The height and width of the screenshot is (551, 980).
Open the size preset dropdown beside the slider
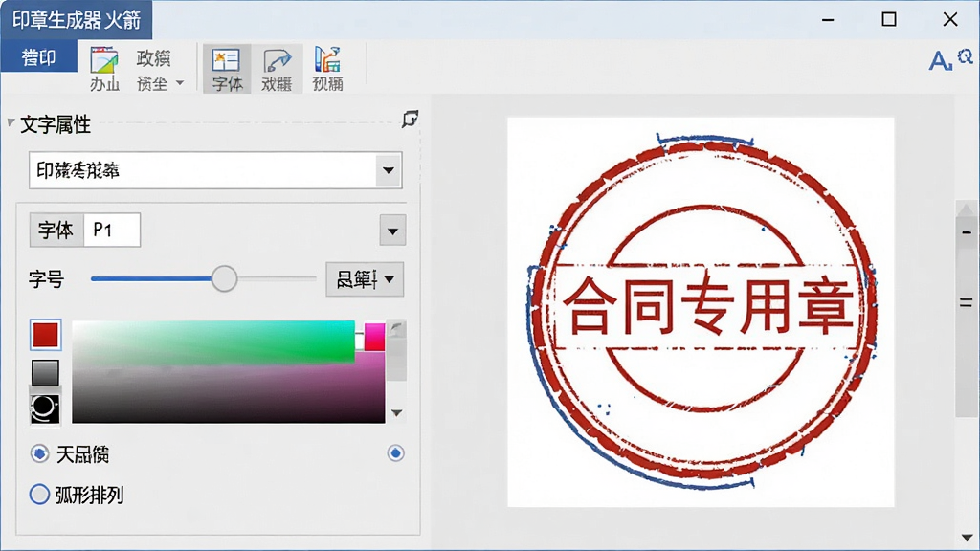tap(365, 279)
